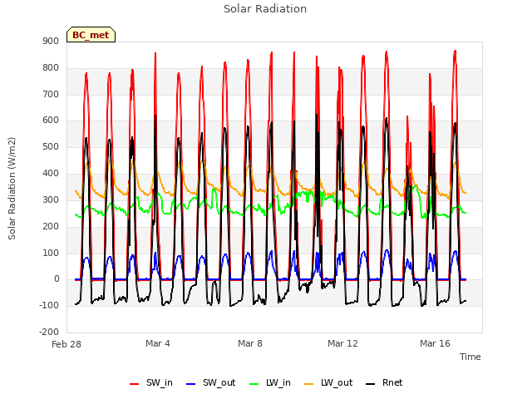Click the y-axis title Solar Radiation (W/m2)
This screenshot has width=532, height=399.
12,189
